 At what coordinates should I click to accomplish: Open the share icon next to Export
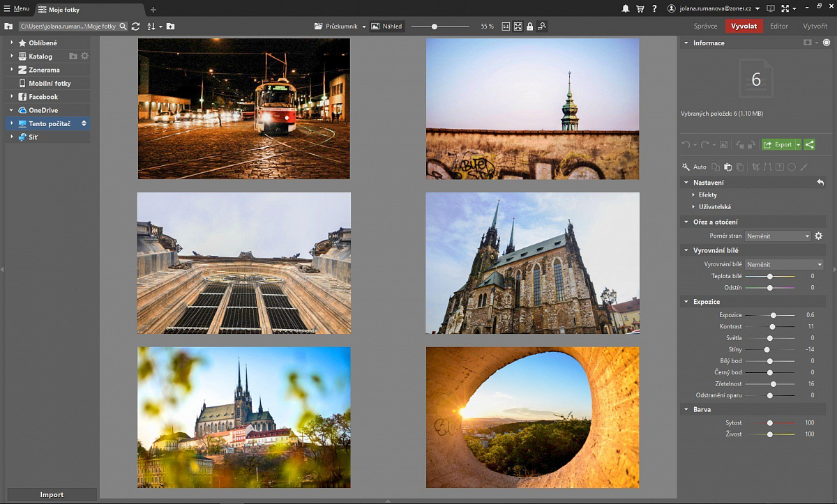pyautogui.click(x=808, y=144)
